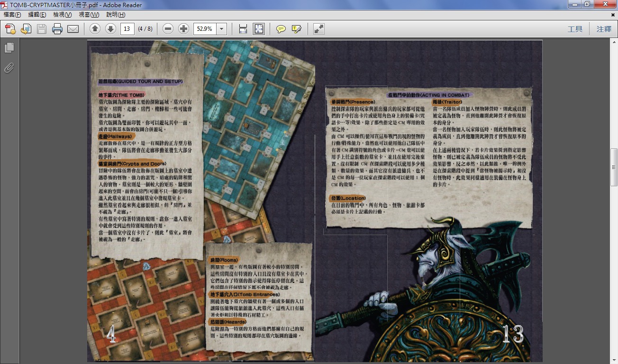
Task: Click the (4 / 8) page count label
Action: click(x=145, y=29)
